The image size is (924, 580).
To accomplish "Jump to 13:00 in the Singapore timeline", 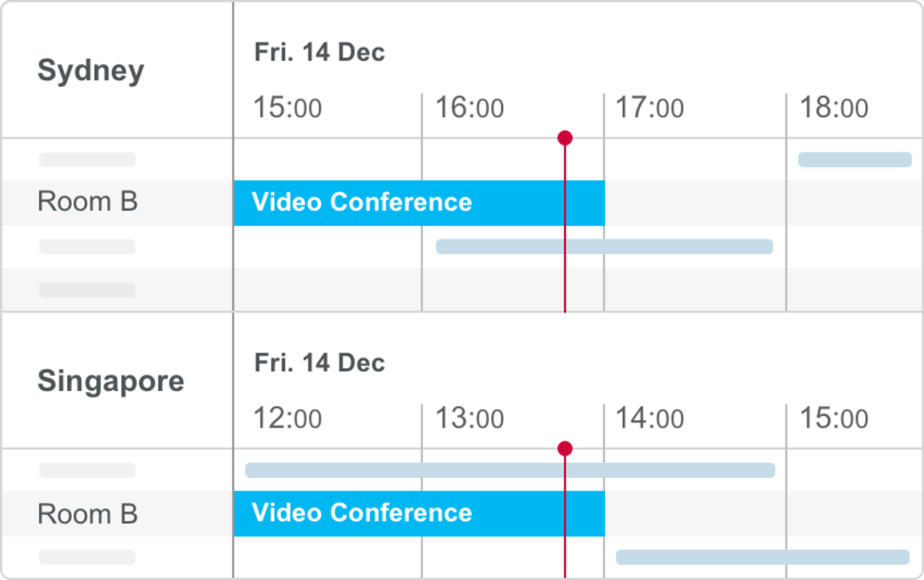I will (469, 419).
